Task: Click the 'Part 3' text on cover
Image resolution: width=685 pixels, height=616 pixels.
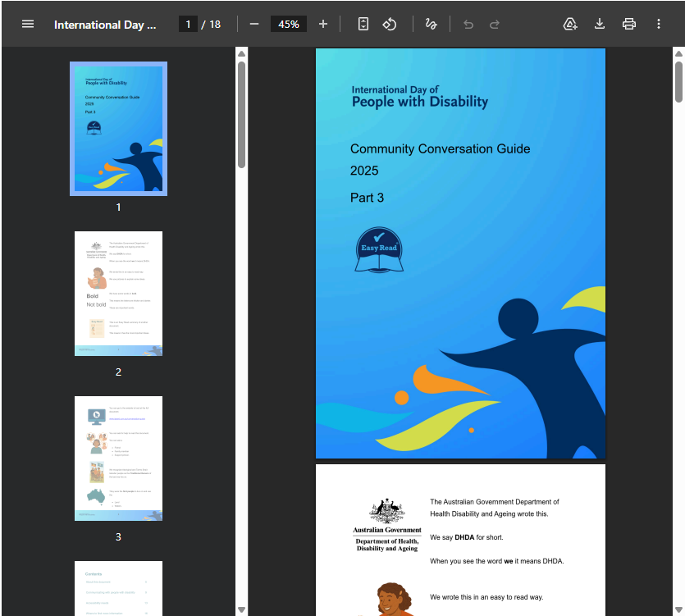Action: click(x=367, y=198)
